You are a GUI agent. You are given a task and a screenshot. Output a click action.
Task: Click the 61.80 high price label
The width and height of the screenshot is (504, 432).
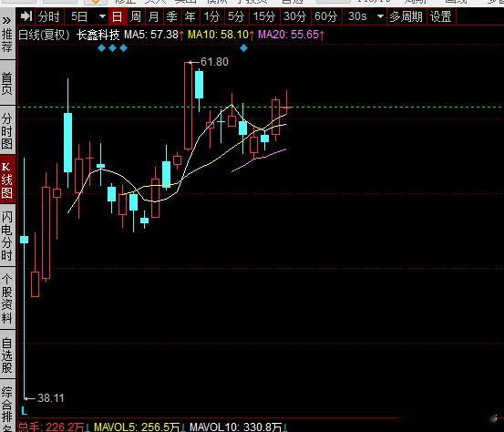tap(214, 62)
